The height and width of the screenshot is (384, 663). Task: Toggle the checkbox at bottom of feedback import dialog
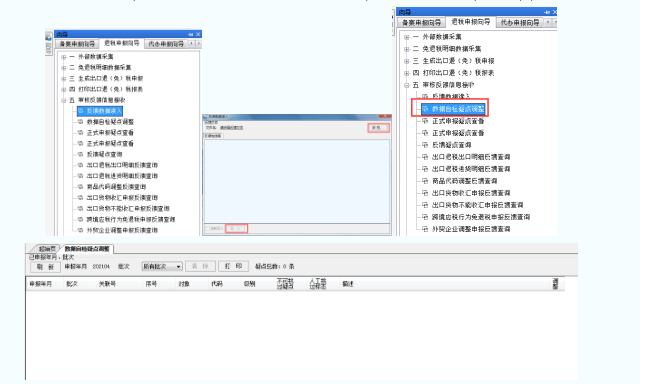click(208, 228)
